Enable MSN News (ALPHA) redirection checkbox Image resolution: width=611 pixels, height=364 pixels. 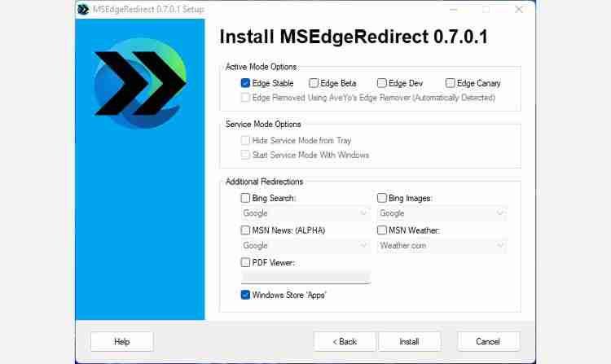coord(245,230)
